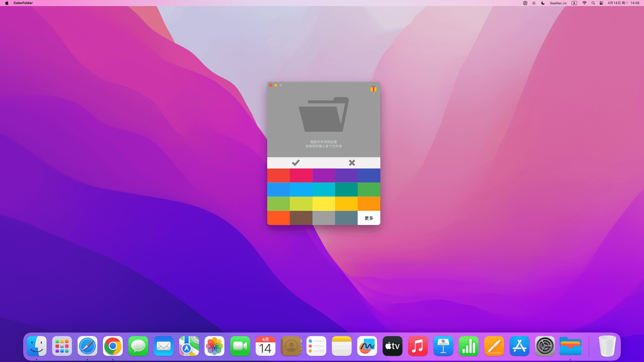
Task: Pick the lime color swatch
Action: (x=301, y=204)
